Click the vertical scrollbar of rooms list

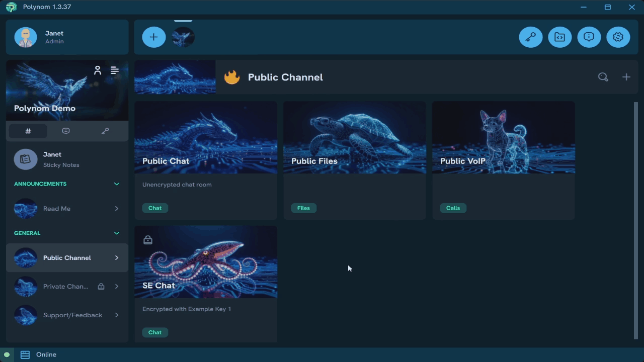pyautogui.click(x=635, y=220)
